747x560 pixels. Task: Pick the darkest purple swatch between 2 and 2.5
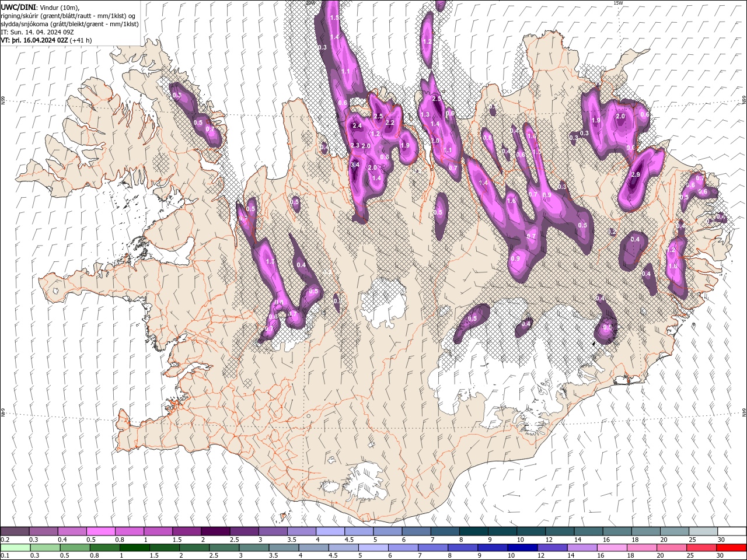pyautogui.click(x=216, y=531)
